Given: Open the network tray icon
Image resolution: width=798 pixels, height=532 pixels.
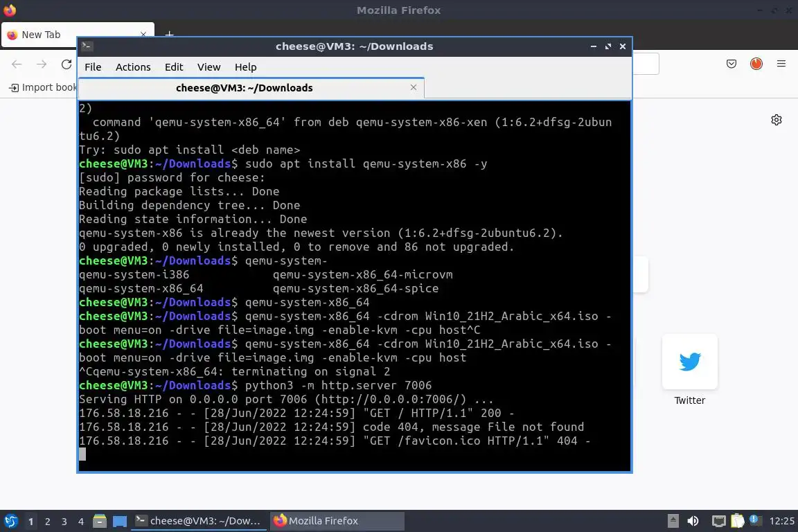Looking at the screenshot, I should 718,521.
